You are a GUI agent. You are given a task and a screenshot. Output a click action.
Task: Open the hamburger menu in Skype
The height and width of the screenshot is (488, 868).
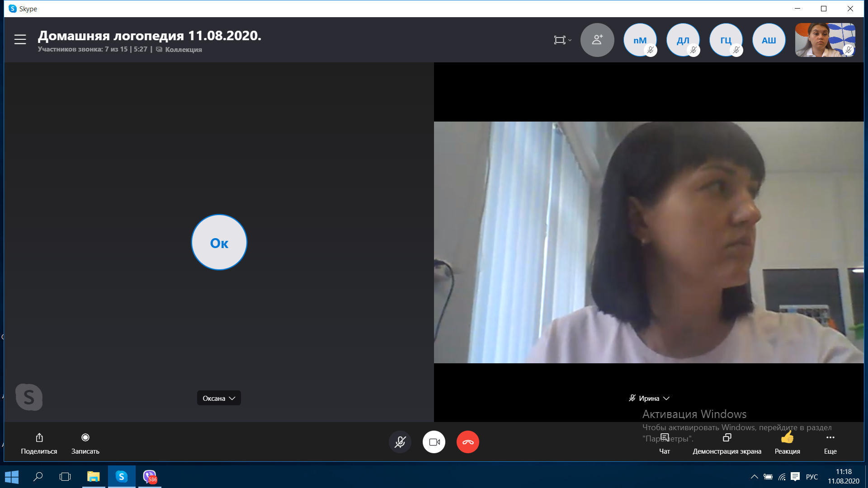tap(20, 40)
